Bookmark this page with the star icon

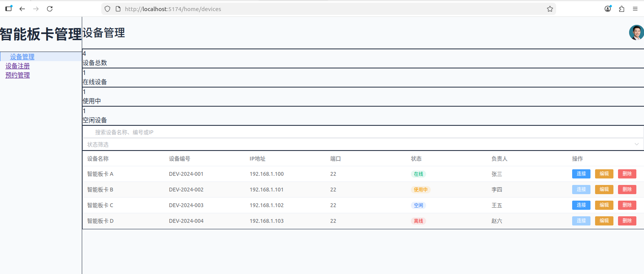point(550,9)
